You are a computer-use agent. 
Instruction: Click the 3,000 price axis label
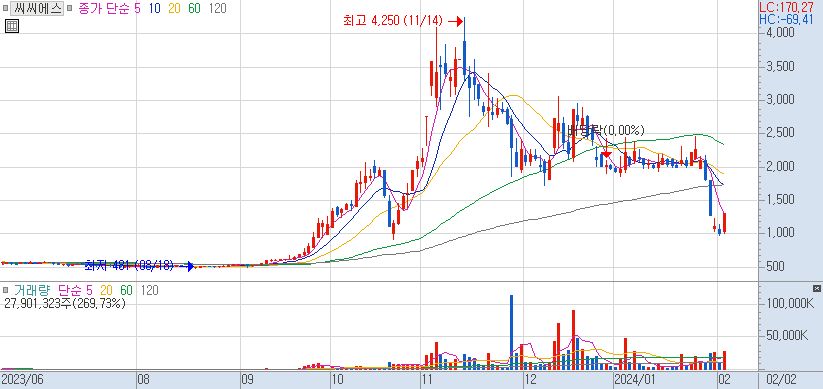[780, 100]
